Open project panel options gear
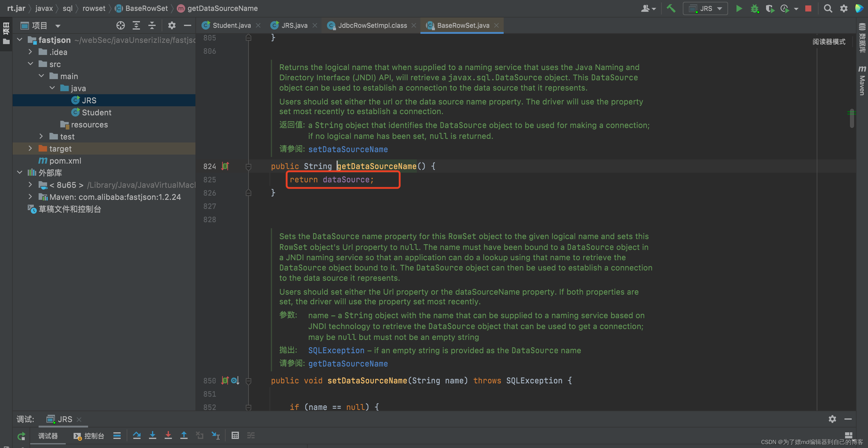 pyautogui.click(x=172, y=25)
